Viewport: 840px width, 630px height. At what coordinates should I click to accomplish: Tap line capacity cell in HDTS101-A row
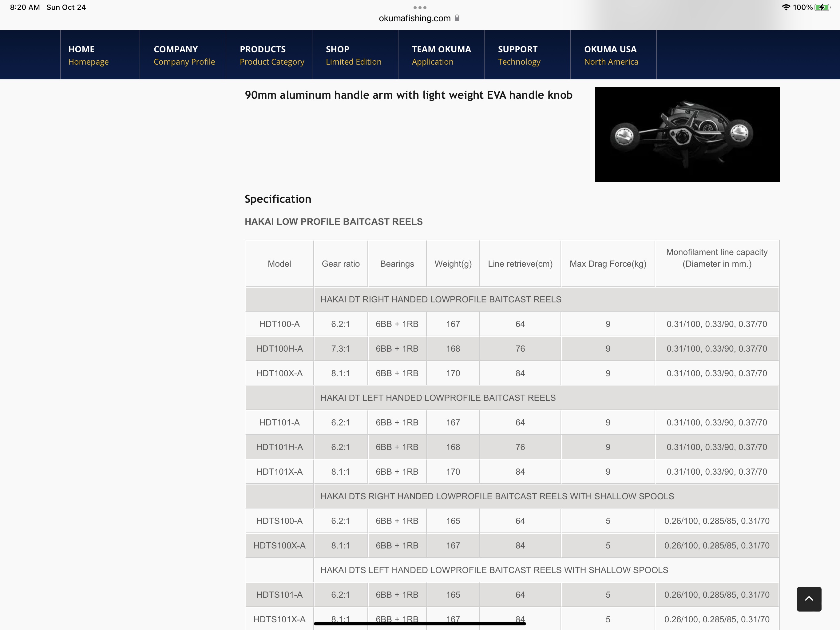(717, 595)
